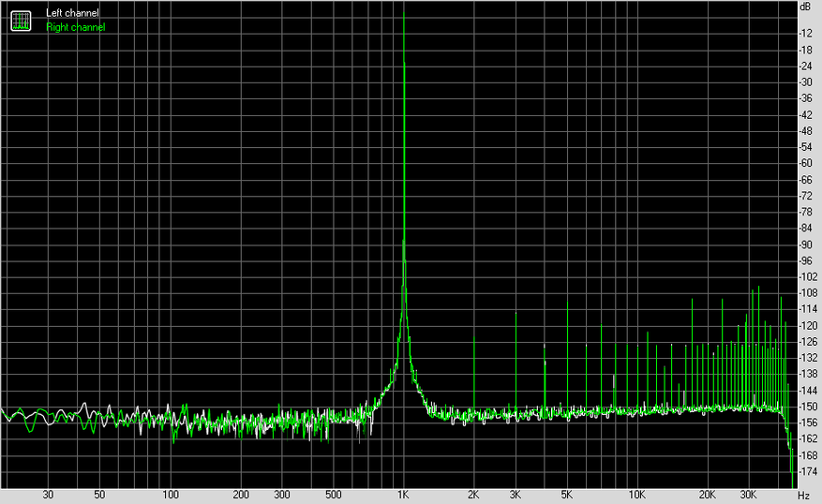Click the -150 dB axis label

click(x=807, y=407)
